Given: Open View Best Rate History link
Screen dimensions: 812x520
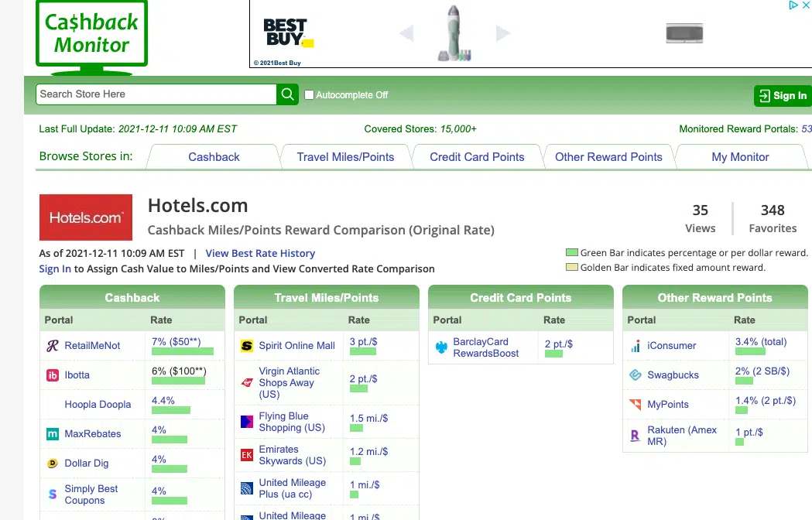Looking at the screenshot, I should [260, 253].
